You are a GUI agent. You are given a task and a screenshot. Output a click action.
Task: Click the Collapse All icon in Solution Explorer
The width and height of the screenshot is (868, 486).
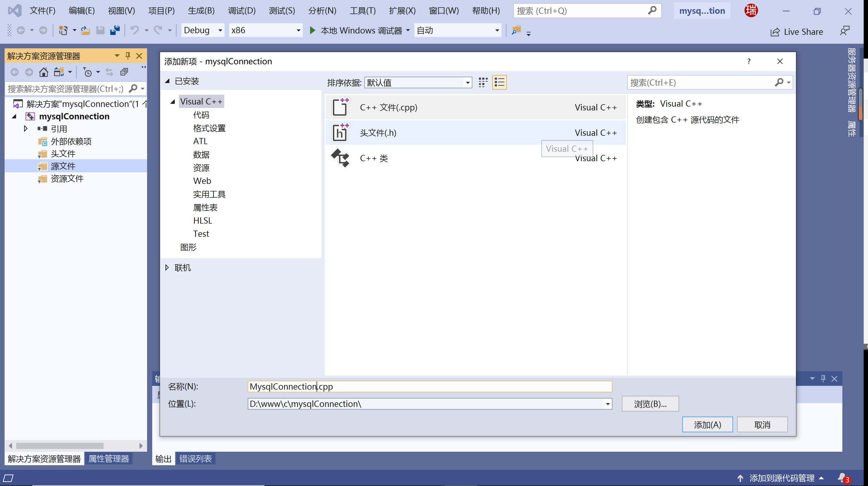pos(124,72)
